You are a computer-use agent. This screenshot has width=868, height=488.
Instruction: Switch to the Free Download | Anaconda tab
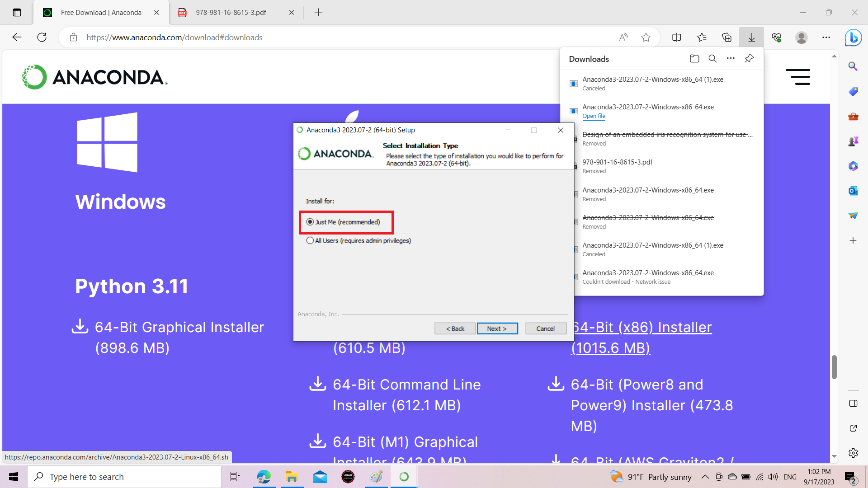pyautogui.click(x=101, y=13)
